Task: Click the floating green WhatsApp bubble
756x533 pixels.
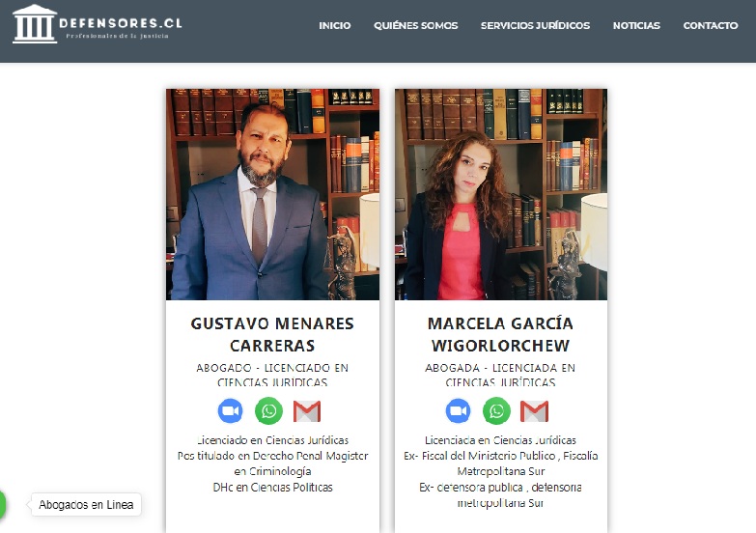Action: 2,505
